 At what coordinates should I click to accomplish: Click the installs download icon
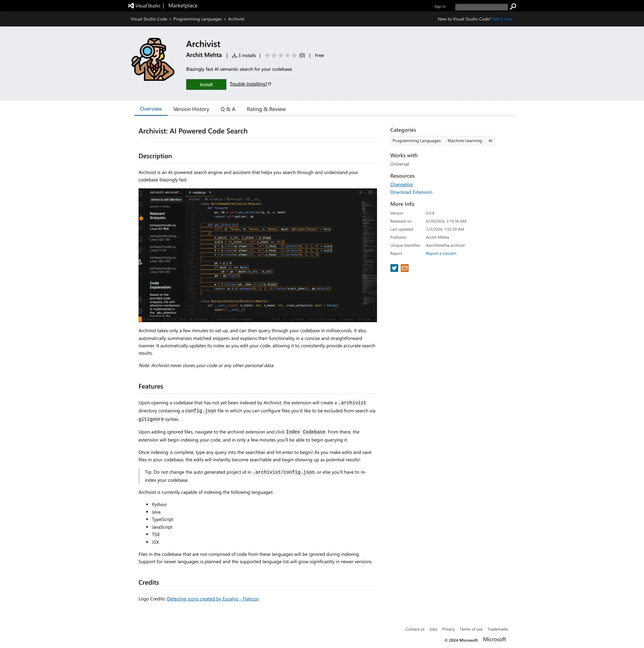[234, 55]
